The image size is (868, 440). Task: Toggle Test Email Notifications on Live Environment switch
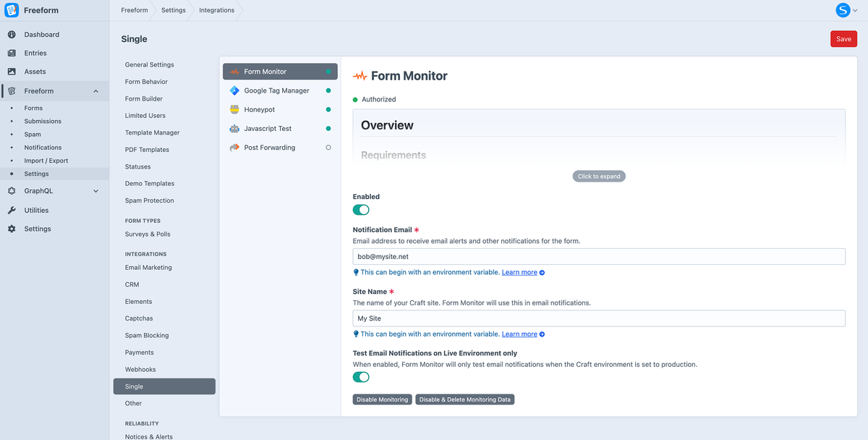click(x=361, y=377)
